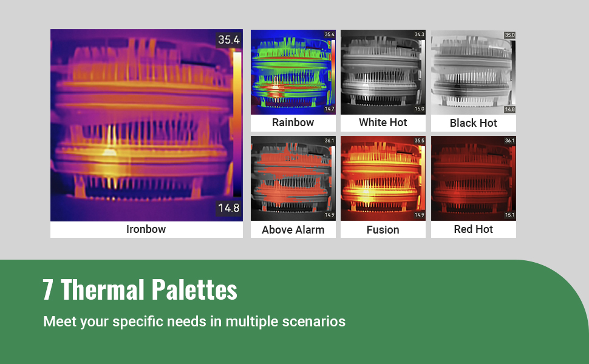This screenshot has height=364, width=589.
Task: Open the Black Hot palette thumbnail
Action: 473,73
